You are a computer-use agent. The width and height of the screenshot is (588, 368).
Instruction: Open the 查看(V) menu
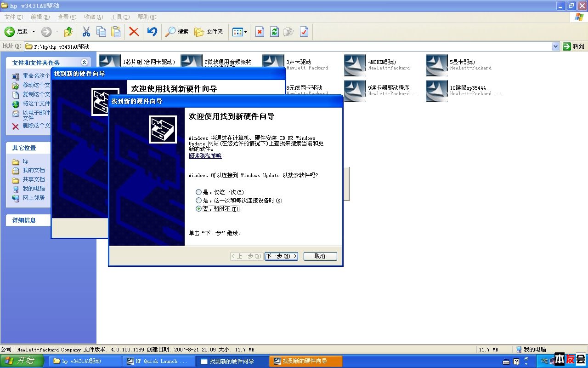(67, 17)
